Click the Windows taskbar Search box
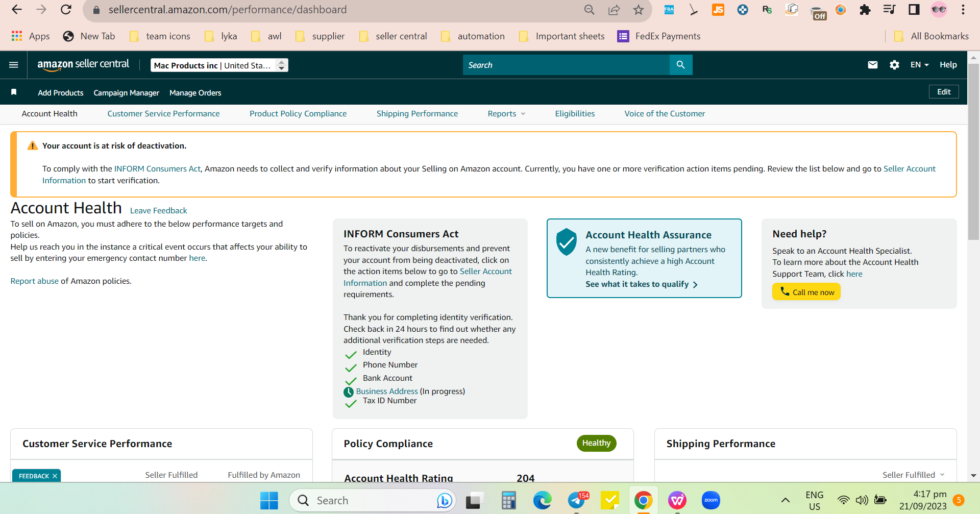 [x=372, y=501]
